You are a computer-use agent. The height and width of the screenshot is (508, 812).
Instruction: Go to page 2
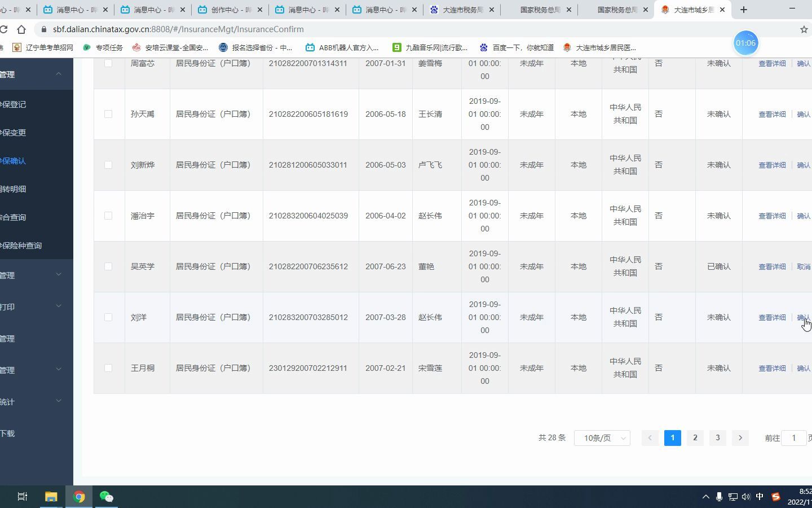coord(695,438)
